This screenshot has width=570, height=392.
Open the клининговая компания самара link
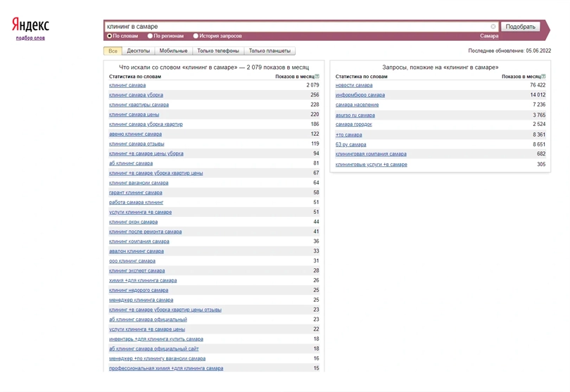click(371, 154)
